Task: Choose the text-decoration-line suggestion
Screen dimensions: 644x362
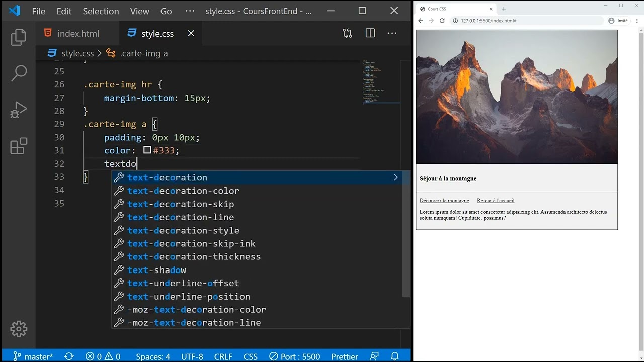Action: pyautogui.click(x=257, y=217)
